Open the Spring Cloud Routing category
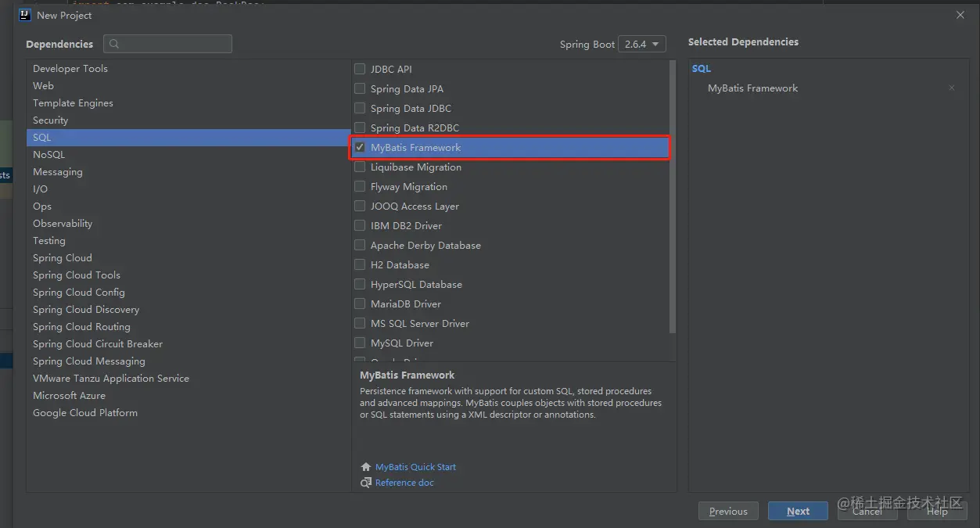Image resolution: width=980 pixels, height=528 pixels. (x=81, y=327)
